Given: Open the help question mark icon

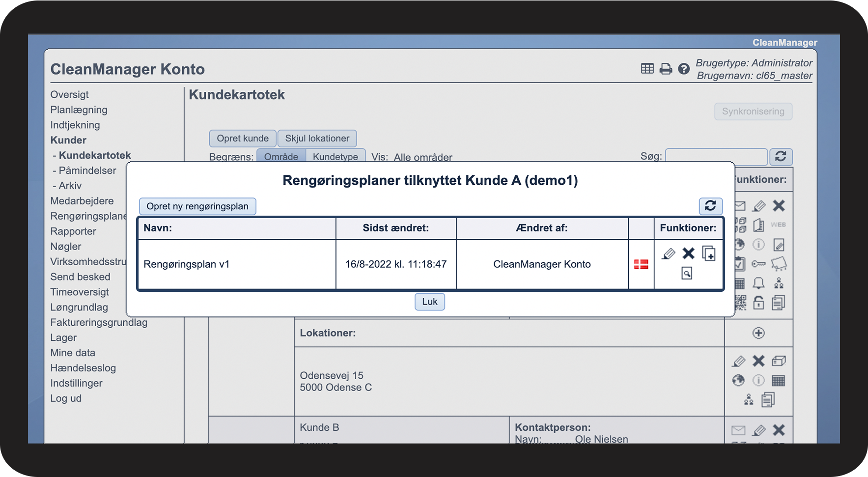Looking at the screenshot, I should pyautogui.click(x=684, y=69).
